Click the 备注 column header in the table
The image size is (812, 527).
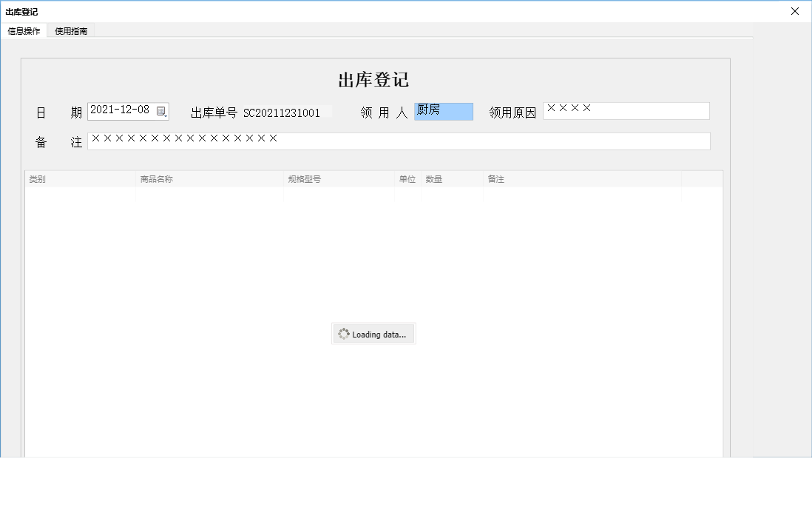(x=495, y=178)
